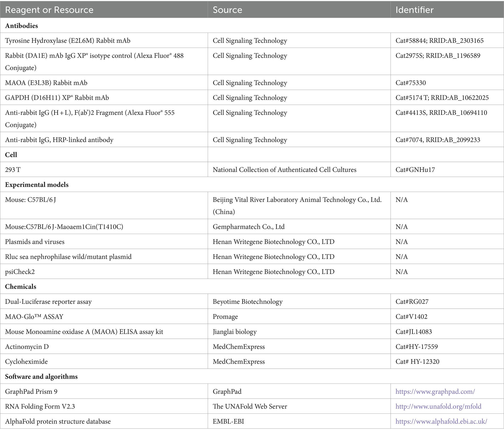Select the 'Jianglai biology' source
The width and height of the screenshot is (504, 433).
tap(235, 332)
